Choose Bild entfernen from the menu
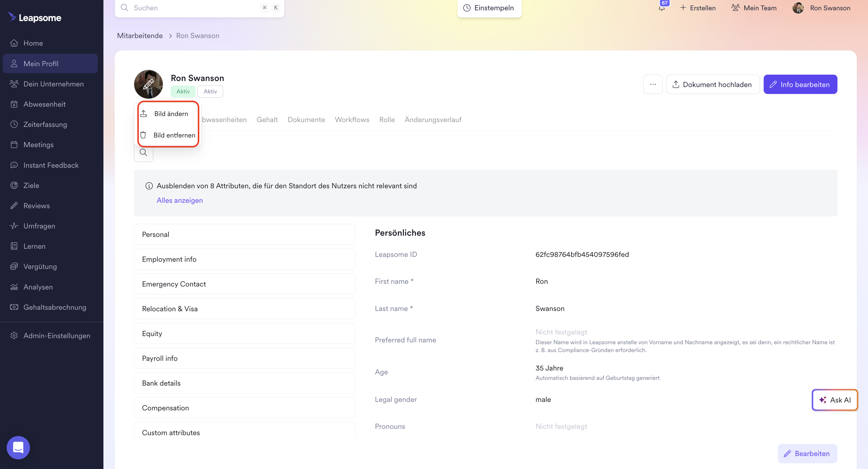This screenshot has width=868, height=469. [174, 135]
